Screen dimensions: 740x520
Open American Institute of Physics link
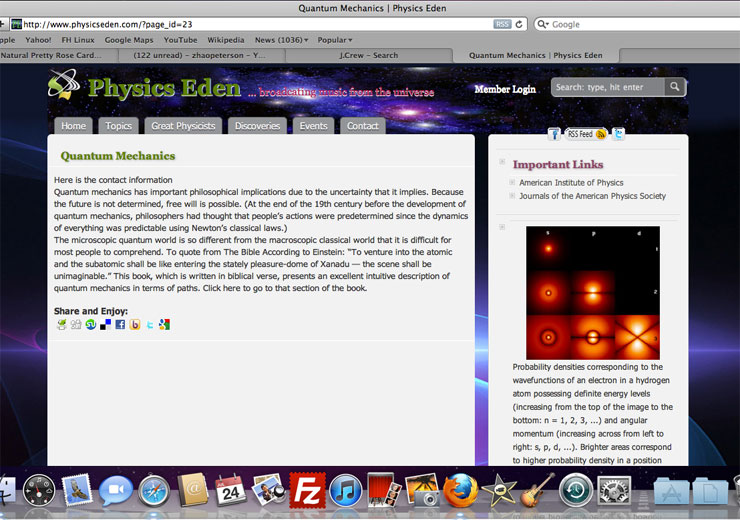[x=571, y=183]
